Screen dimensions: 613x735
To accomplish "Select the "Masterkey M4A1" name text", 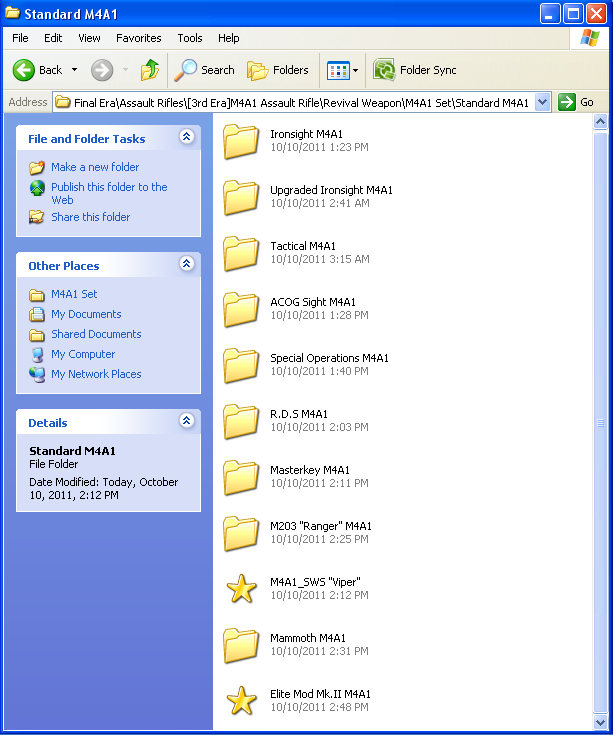I will [x=310, y=470].
